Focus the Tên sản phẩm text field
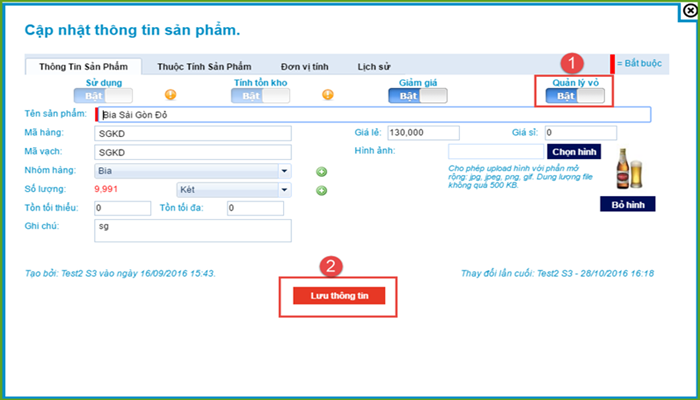Screen dimensions: 700x400 pyautogui.click(x=372, y=115)
